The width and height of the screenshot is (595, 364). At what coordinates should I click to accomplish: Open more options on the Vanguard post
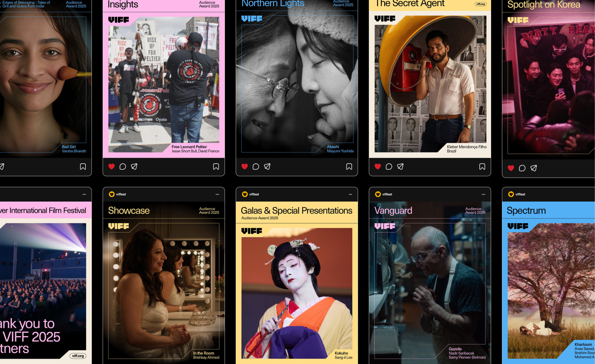tap(483, 194)
